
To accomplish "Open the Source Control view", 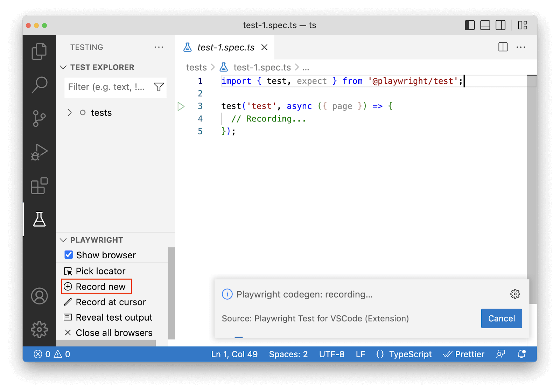I will [39, 118].
